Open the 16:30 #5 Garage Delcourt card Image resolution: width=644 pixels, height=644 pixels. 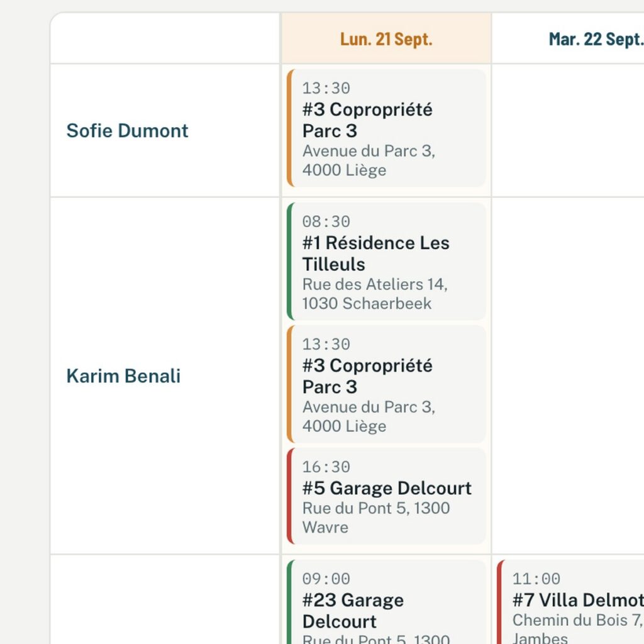(386, 496)
